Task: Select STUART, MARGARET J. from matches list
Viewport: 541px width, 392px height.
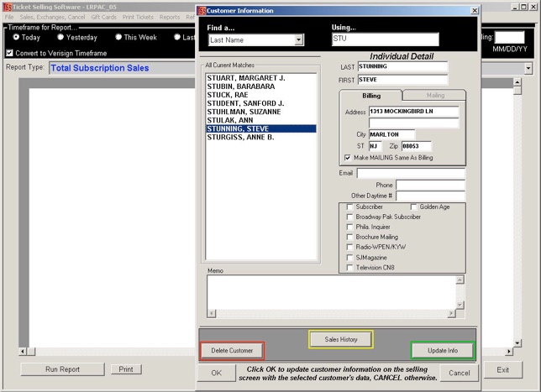Action: (x=245, y=78)
